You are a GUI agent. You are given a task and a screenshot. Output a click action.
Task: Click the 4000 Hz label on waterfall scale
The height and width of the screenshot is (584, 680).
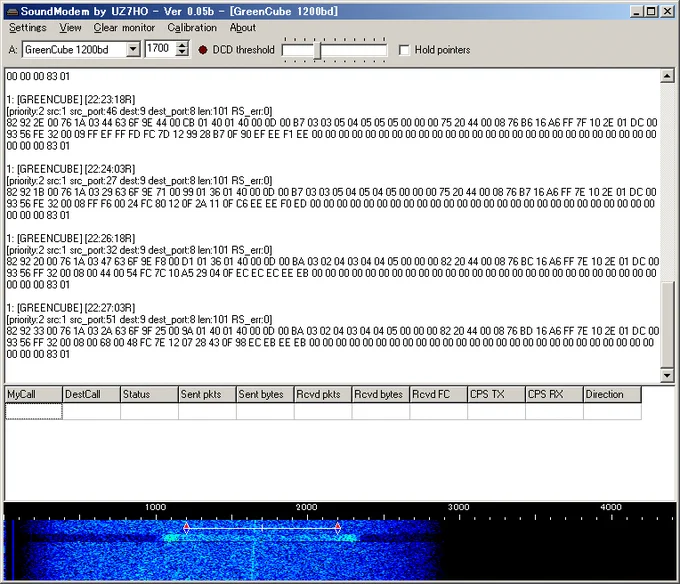pyautogui.click(x=611, y=507)
